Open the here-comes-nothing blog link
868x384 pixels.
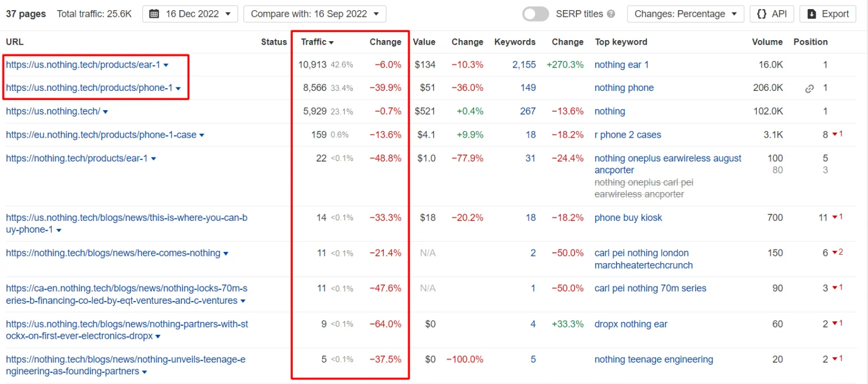click(113, 253)
